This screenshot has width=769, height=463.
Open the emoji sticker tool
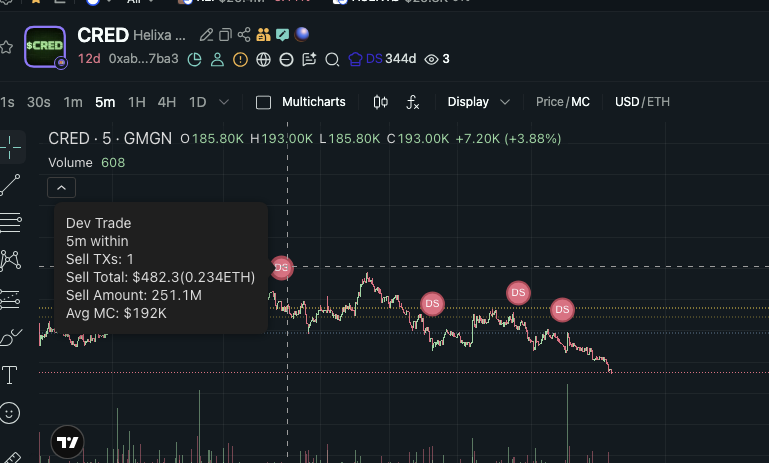tap(10, 413)
